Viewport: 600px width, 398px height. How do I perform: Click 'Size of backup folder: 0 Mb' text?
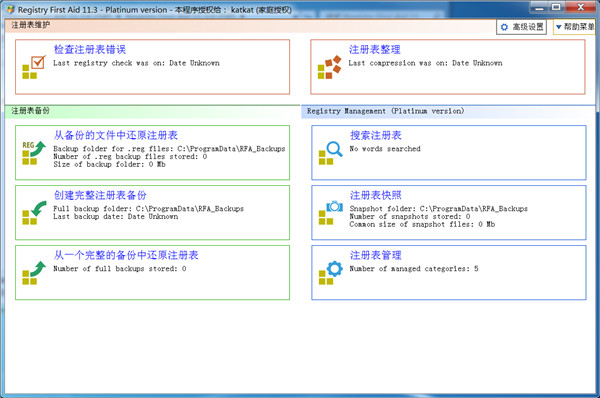pyautogui.click(x=109, y=164)
